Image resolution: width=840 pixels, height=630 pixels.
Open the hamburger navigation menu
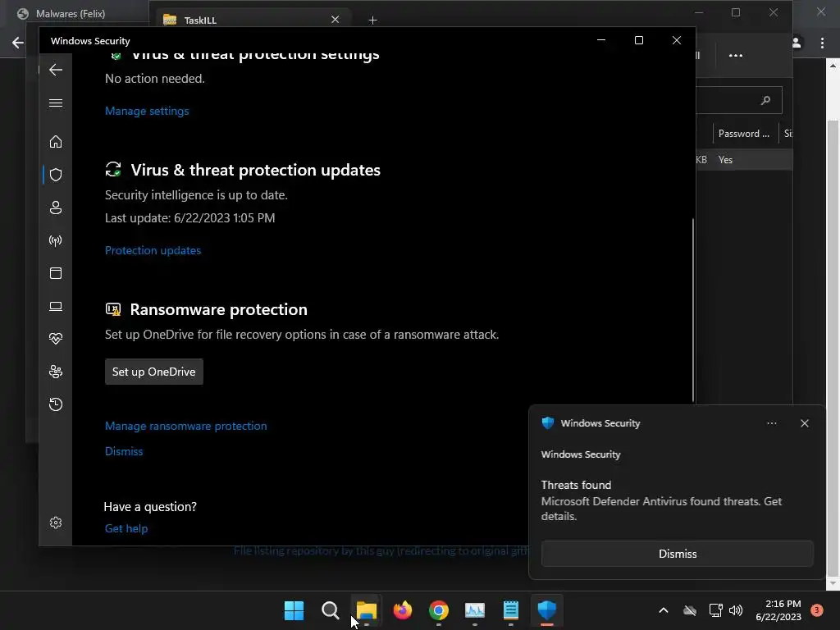(56, 103)
